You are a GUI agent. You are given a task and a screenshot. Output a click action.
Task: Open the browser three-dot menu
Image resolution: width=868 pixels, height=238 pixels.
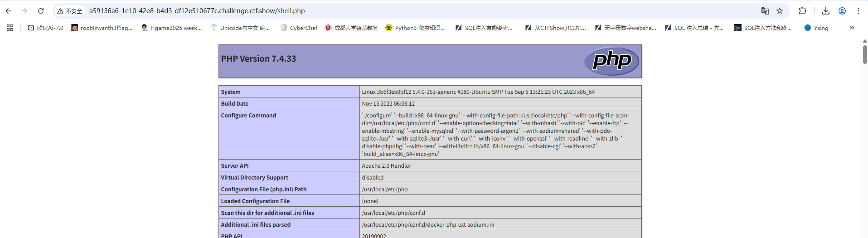tap(858, 11)
